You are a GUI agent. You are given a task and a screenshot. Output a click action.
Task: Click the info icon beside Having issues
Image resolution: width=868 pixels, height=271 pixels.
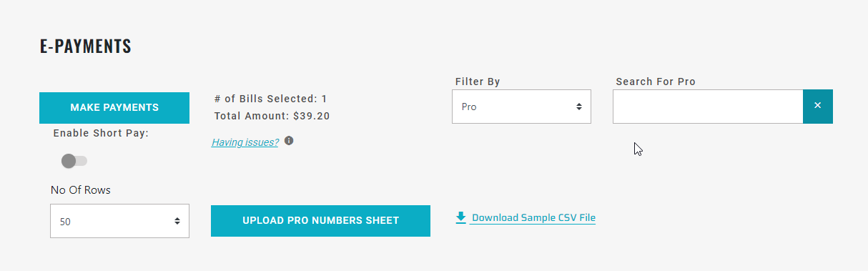pos(289,141)
